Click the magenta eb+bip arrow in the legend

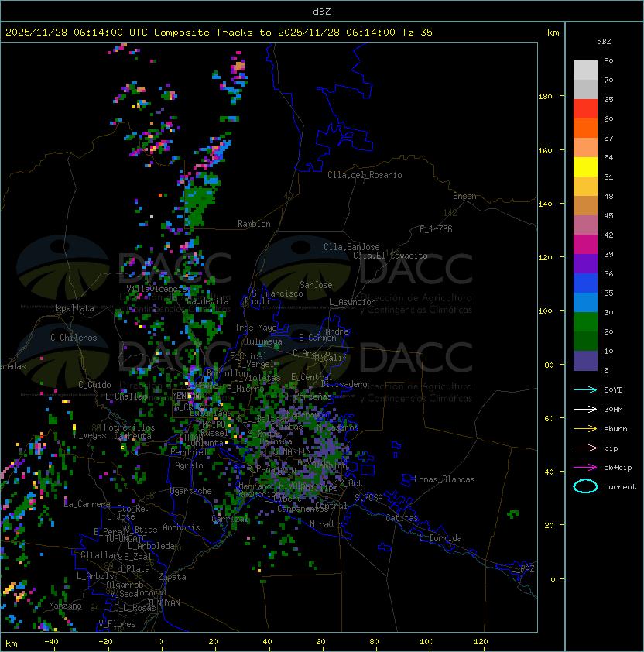point(585,468)
